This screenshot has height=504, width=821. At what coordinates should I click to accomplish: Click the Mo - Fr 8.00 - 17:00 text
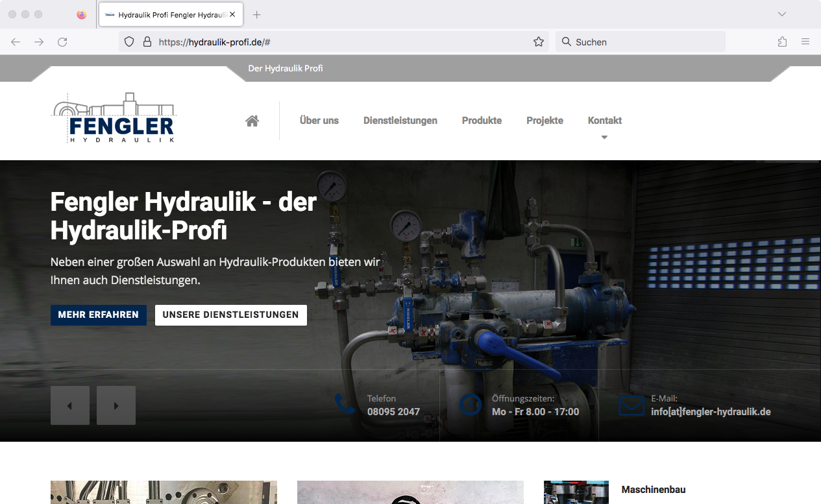click(535, 412)
